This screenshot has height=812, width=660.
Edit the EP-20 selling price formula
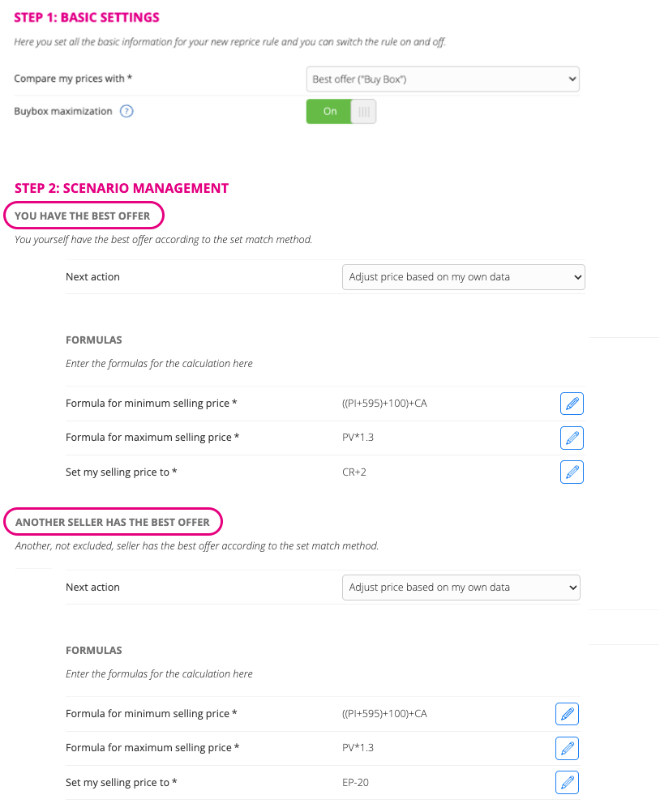click(x=567, y=783)
